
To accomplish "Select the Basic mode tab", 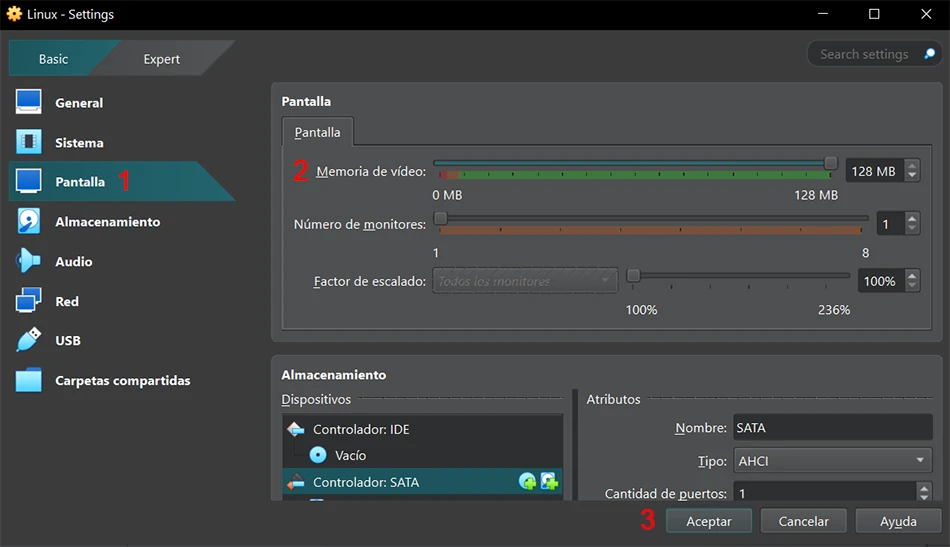I will click(53, 59).
